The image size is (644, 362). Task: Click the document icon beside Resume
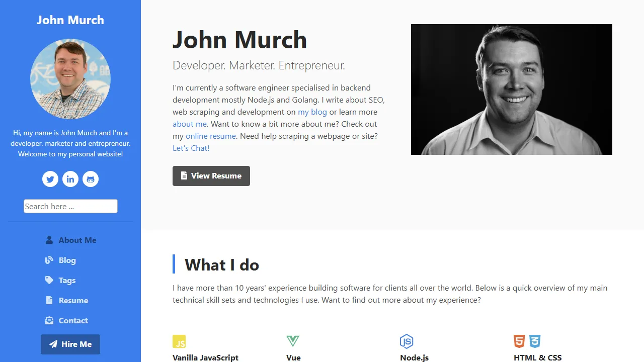pyautogui.click(x=49, y=300)
